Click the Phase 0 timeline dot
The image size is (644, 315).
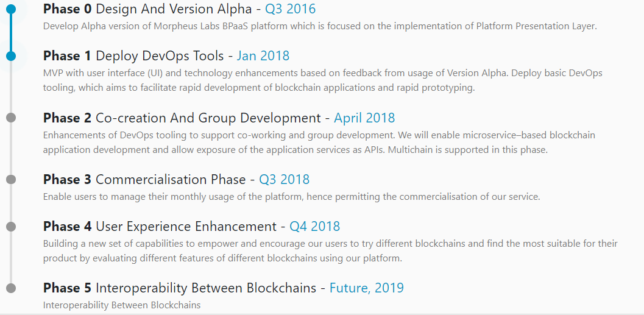10,9
